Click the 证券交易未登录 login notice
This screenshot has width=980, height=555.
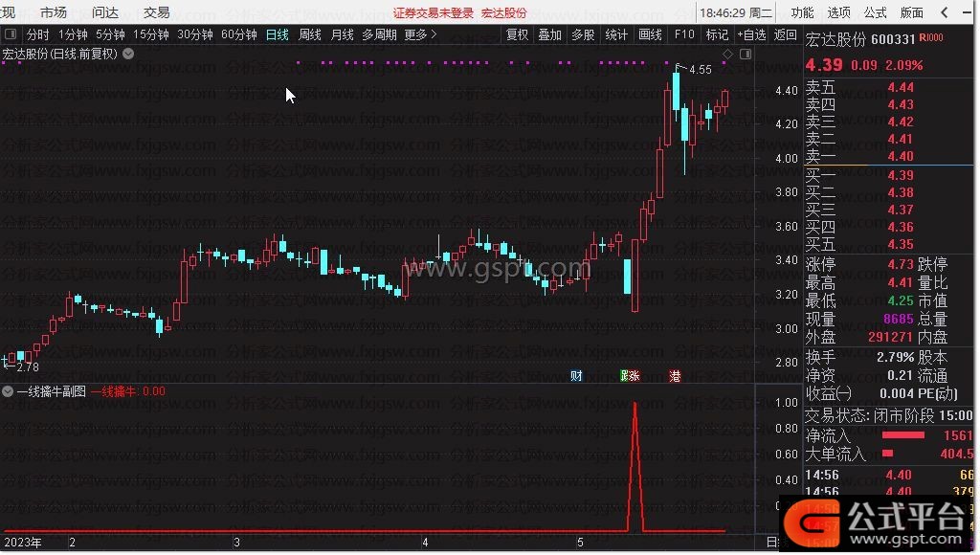434,13
